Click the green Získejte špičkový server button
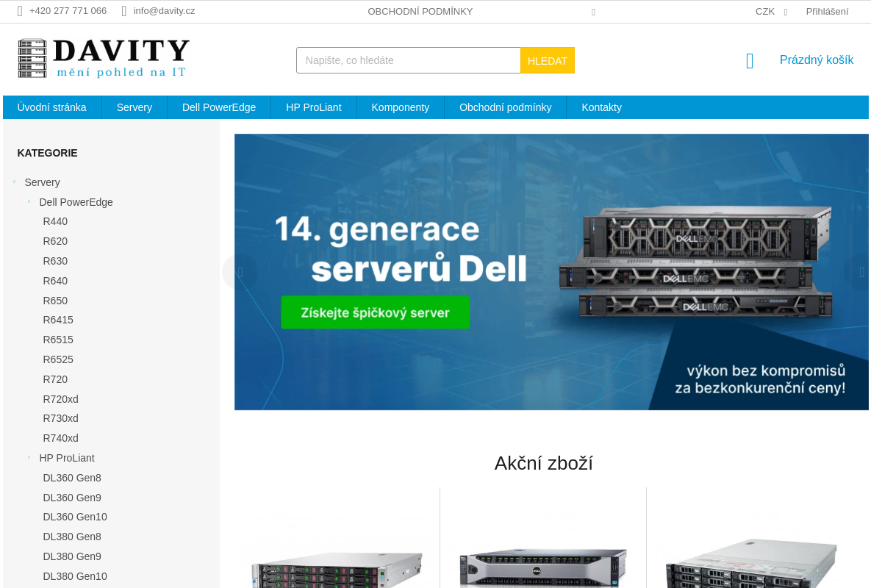 (376, 312)
